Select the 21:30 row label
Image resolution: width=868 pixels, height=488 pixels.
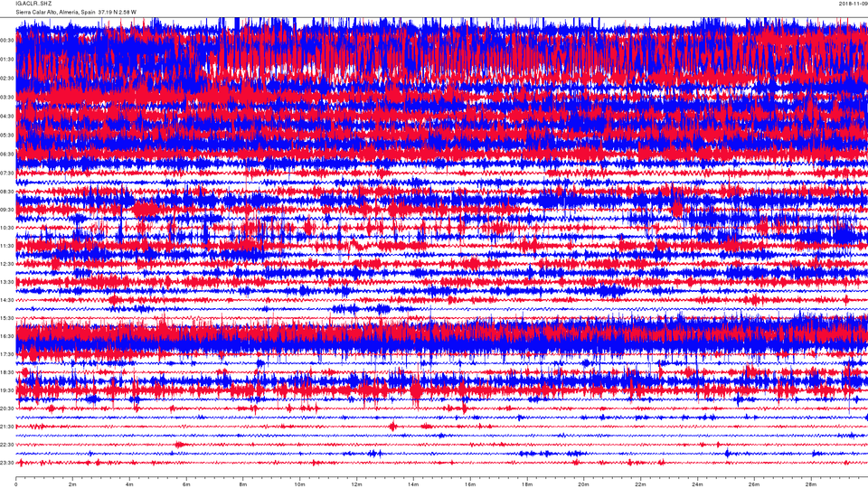click(x=7, y=427)
